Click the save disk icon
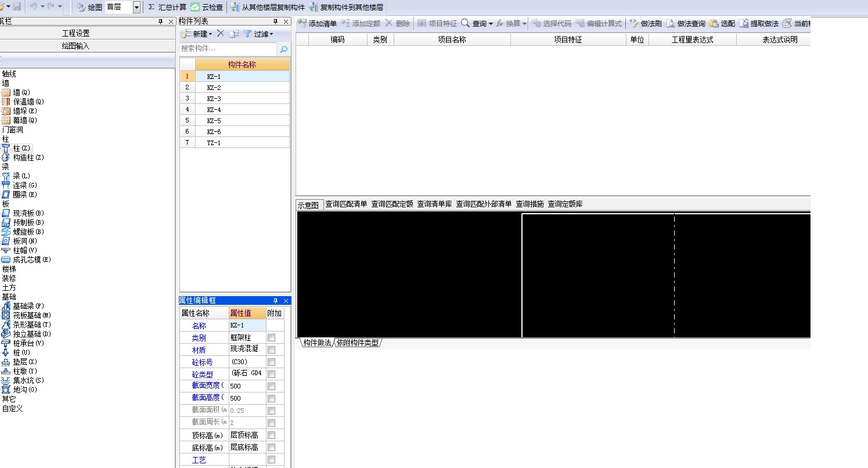This screenshot has height=468, width=868. (x=17, y=7)
